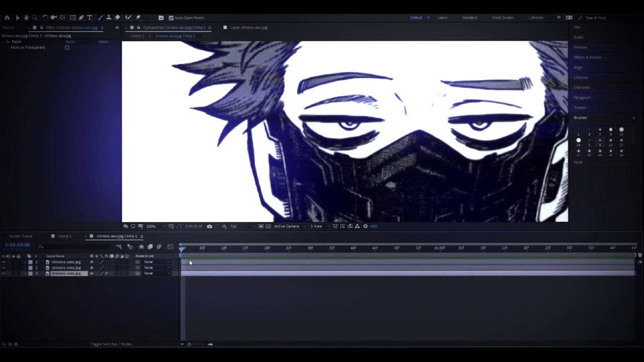Hide layer 1 shinsou uwu.jpg eye
The image size is (644, 362).
coord(4,262)
